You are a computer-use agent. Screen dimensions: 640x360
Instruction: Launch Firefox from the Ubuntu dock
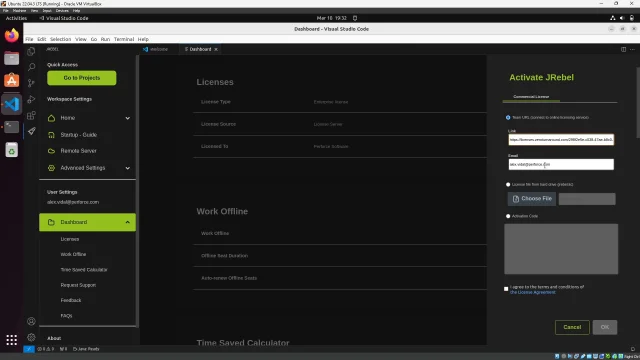click(11, 36)
